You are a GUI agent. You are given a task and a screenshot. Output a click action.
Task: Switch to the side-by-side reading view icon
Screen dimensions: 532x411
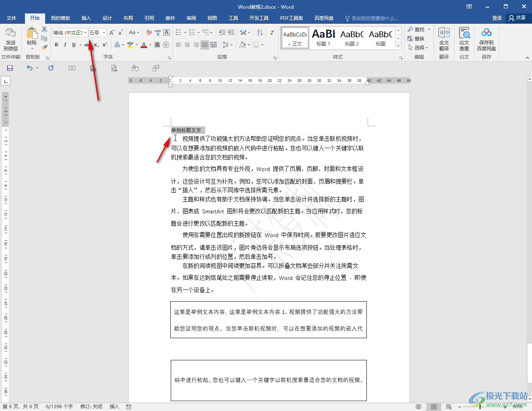[72, 68]
